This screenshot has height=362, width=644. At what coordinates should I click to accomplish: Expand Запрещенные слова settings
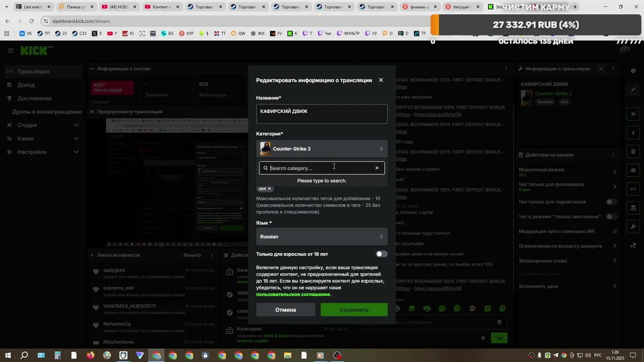click(614, 260)
